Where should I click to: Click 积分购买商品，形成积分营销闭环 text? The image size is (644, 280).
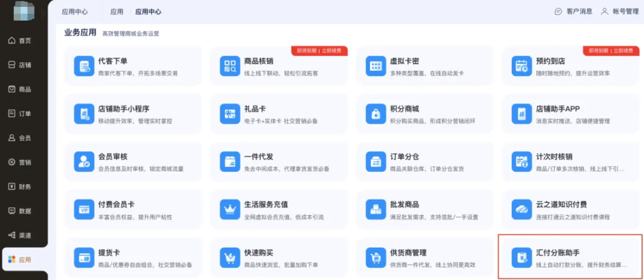point(433,121)
